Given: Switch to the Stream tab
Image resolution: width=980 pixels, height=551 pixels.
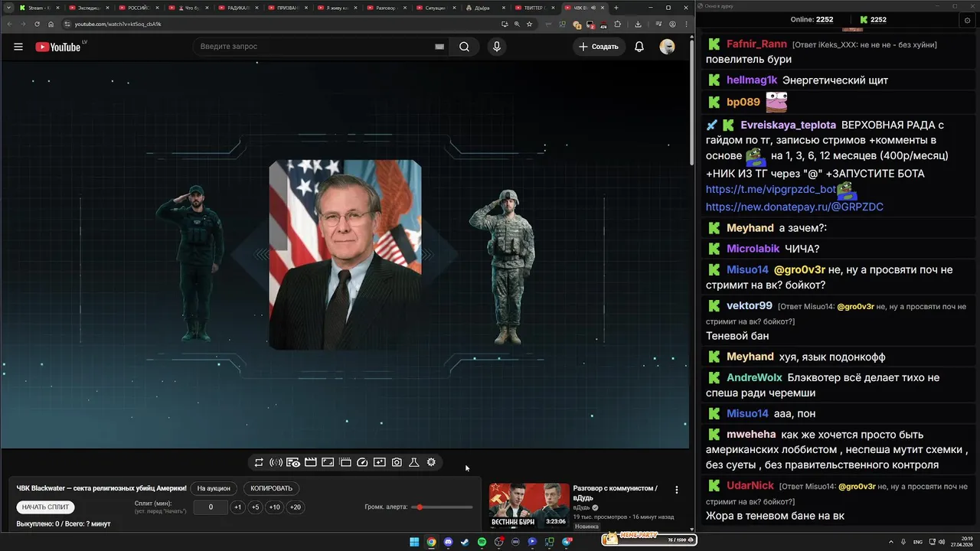Looking at the screenshot, I should tap(40, 8).
